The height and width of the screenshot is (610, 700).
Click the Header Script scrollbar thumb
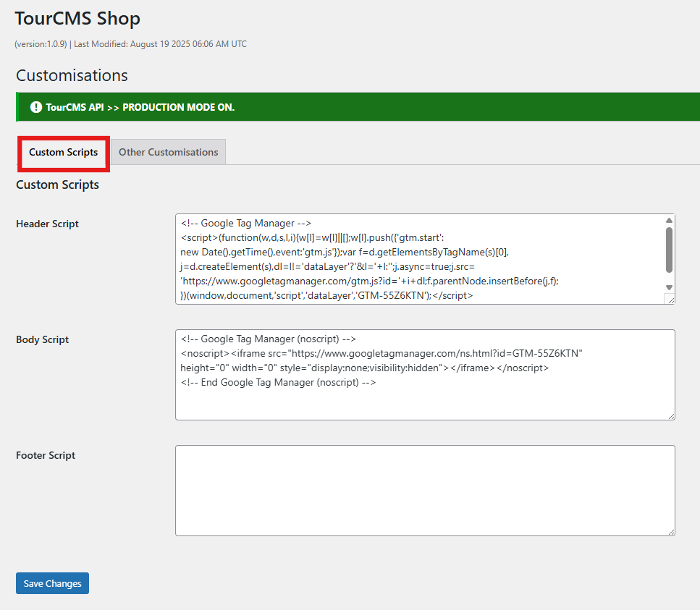click(669, 250)
